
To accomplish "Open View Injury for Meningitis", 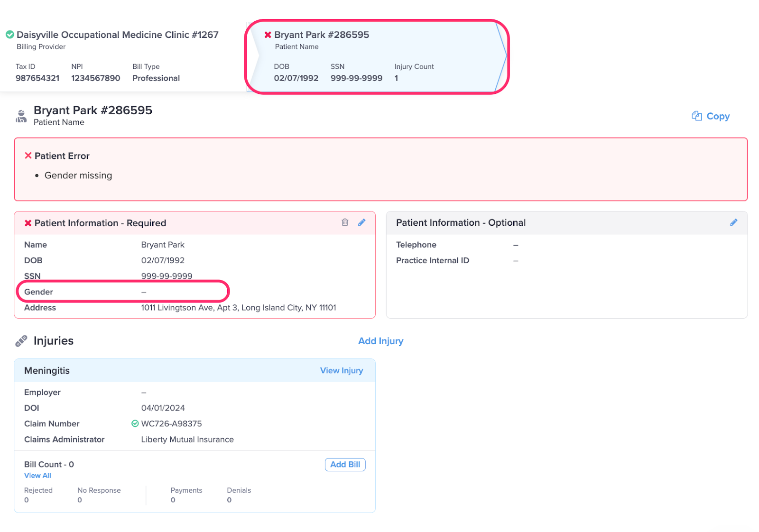I will pos(341,370).
